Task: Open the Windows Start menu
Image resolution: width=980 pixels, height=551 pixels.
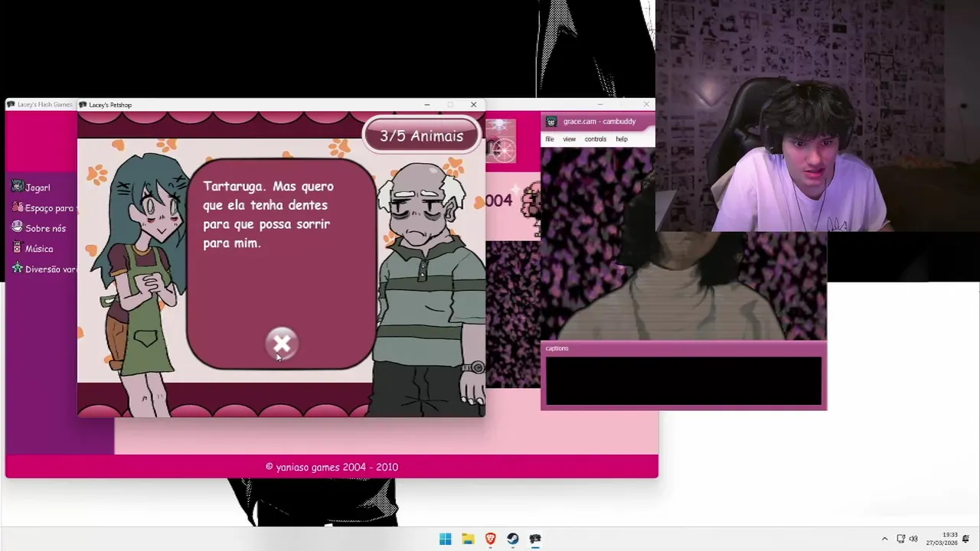Action: 446,539
